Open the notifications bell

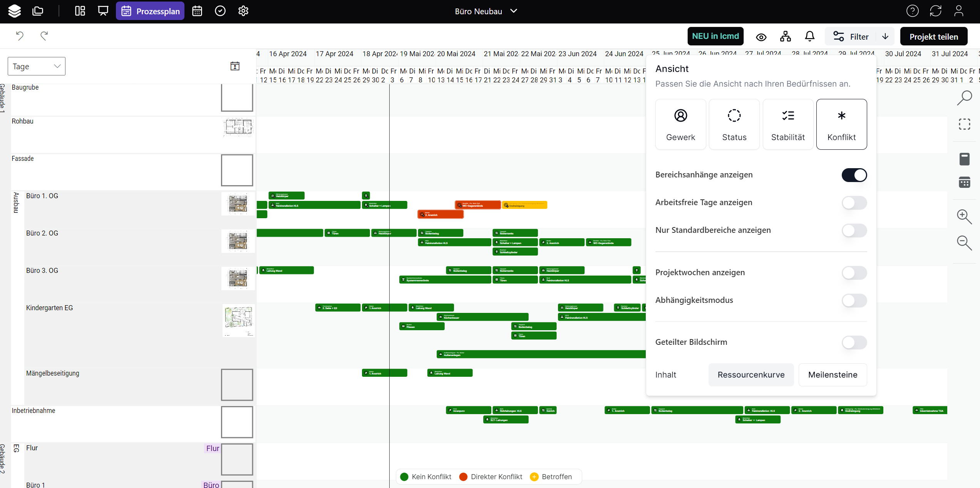(x=810, y=37)
